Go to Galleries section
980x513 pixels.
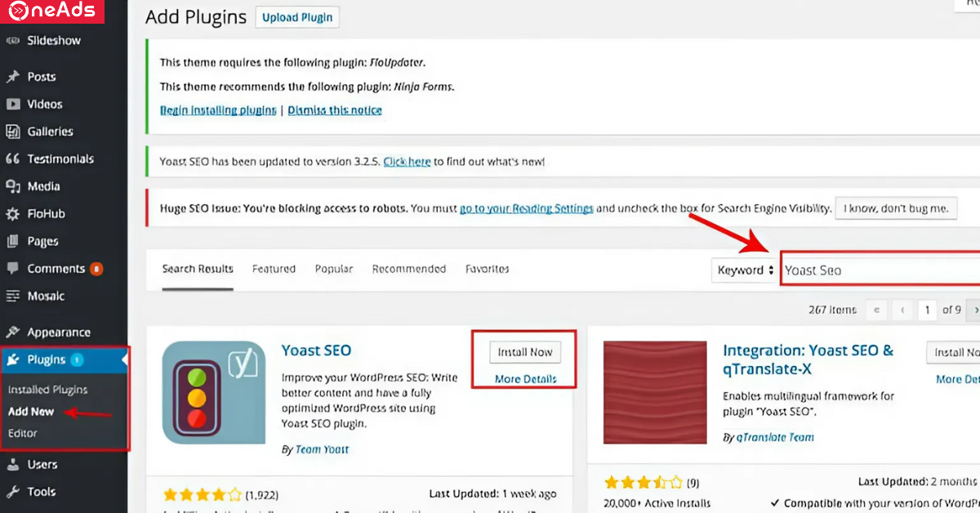point(50,132)
